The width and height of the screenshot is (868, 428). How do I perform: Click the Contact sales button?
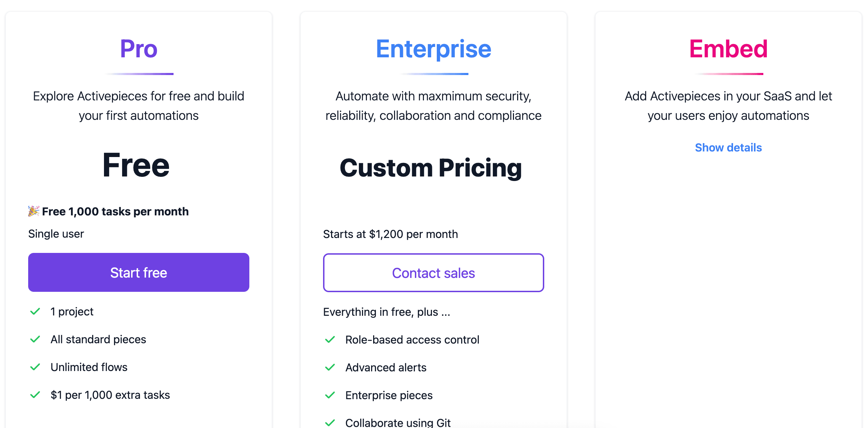pos(433,273)
